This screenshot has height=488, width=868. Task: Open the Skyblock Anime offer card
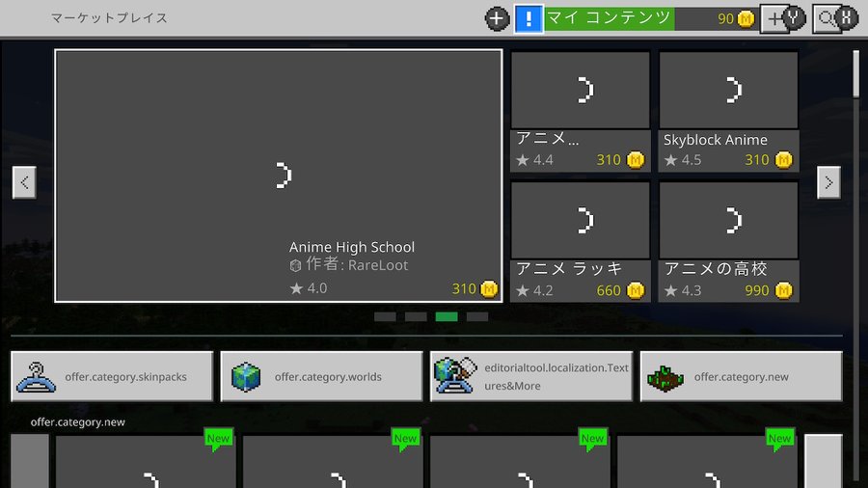[x=728, y=112]
